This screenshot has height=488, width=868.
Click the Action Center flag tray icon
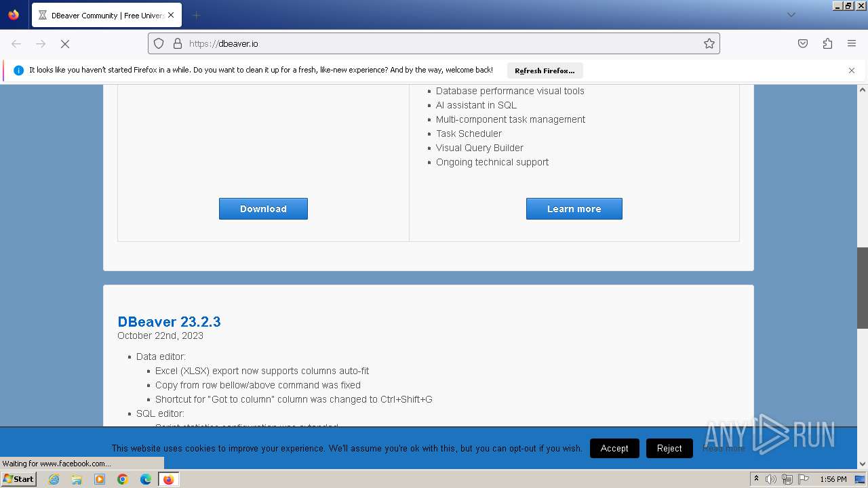click(x=804, y=479)
